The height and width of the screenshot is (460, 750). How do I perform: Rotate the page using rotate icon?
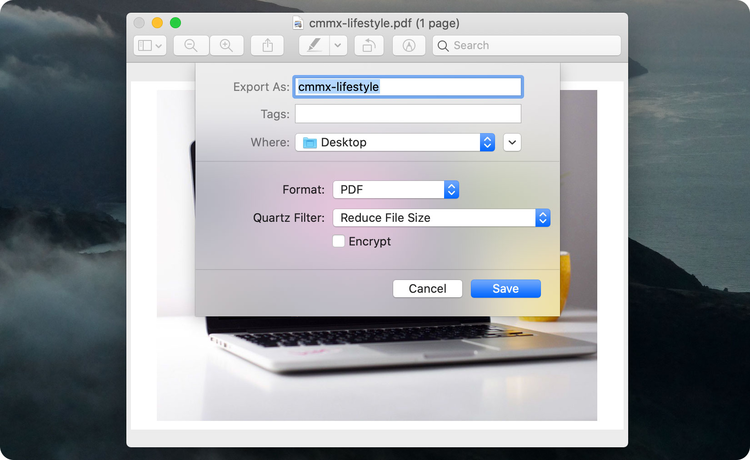point(369,45)
